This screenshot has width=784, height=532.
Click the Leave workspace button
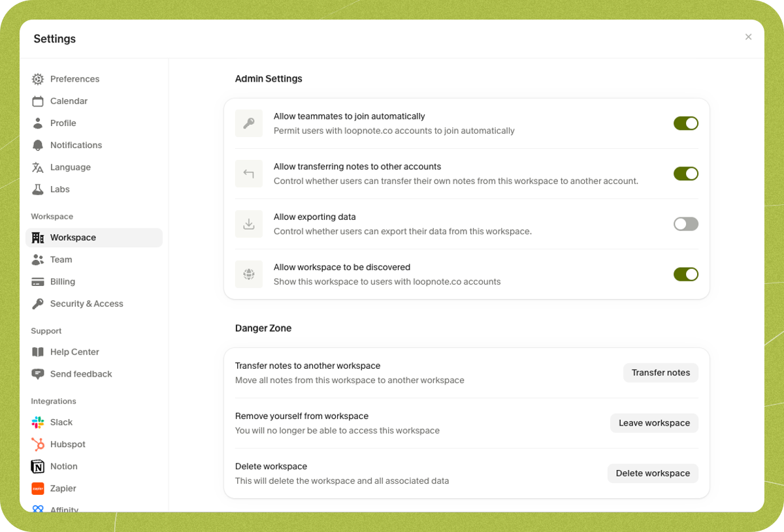click(x=654, y=422)
